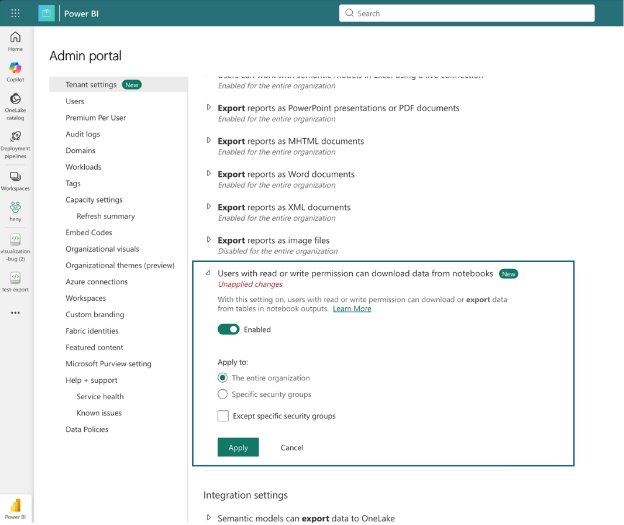The height and width of the screenshot is (525, 624).
Task: Expand Semantic models can export to OneLake
Action: (209, 517)
